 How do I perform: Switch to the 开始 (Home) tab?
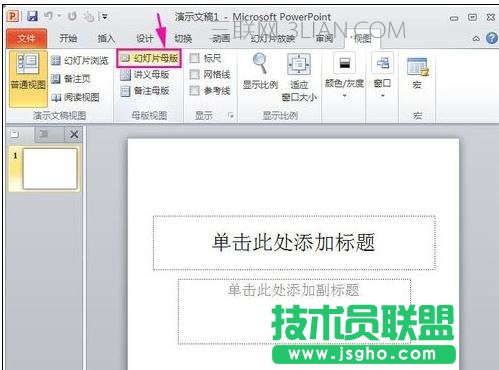pos(68,38)
